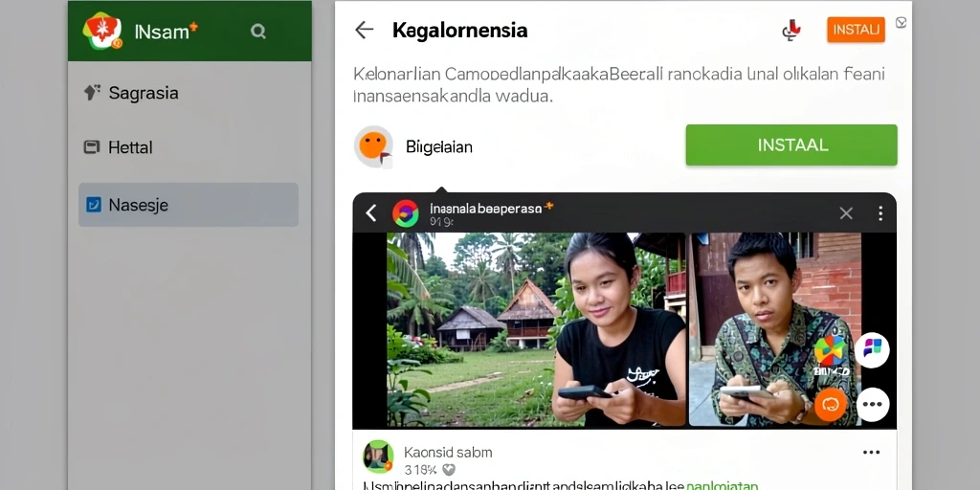980x490 pixels.
Task: Click the search magnifier in the green header
Action: [x=258, y=32]
